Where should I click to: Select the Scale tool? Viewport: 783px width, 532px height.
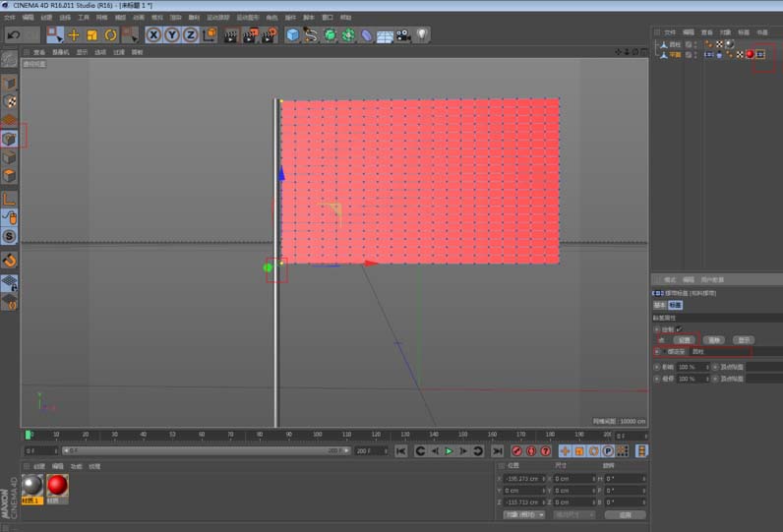click(x=91, y=34)
